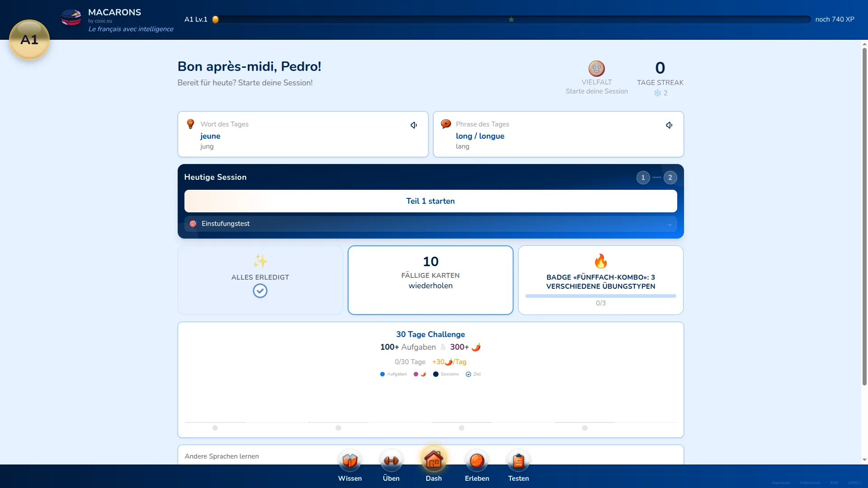Click the gold A1 level badge
Image resolution: width=868 pixels, height=488 pixels.
click(x=29, y=40)
